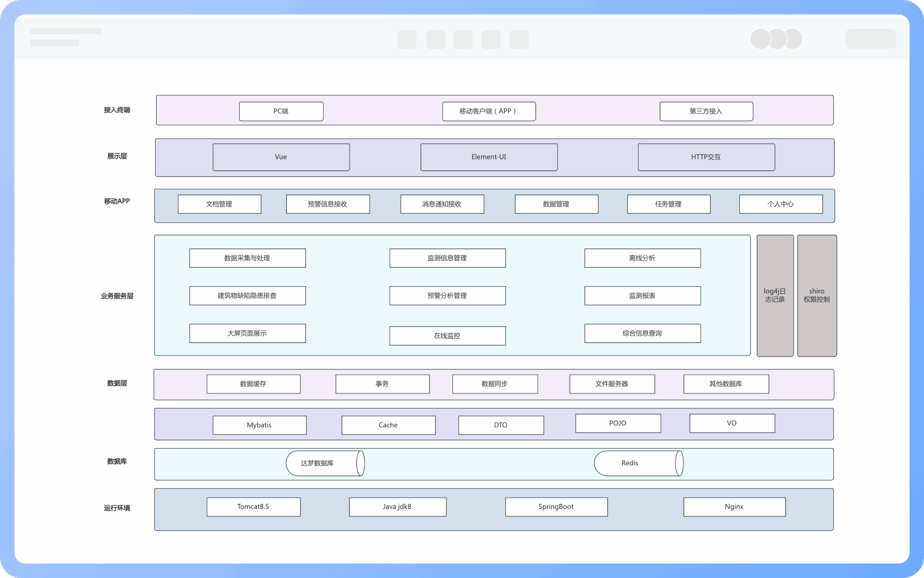This screenshot has width=924, height=578.
Task: Select the Mybatis box
Action: pyautogui.click(x=259, y=425)
